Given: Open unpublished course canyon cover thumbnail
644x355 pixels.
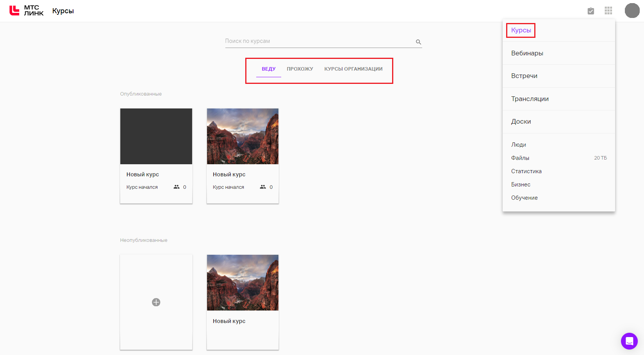Looking at the screenshot, I should (243, 282).
